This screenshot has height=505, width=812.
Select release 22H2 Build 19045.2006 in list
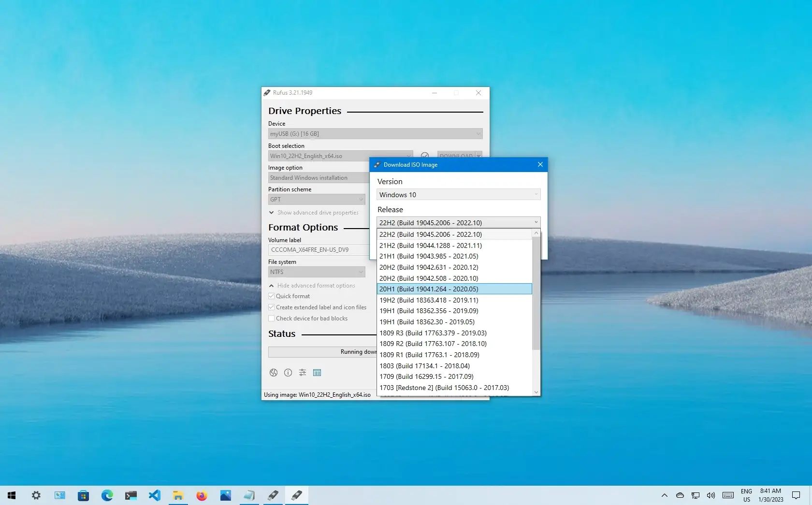[454, 234]
